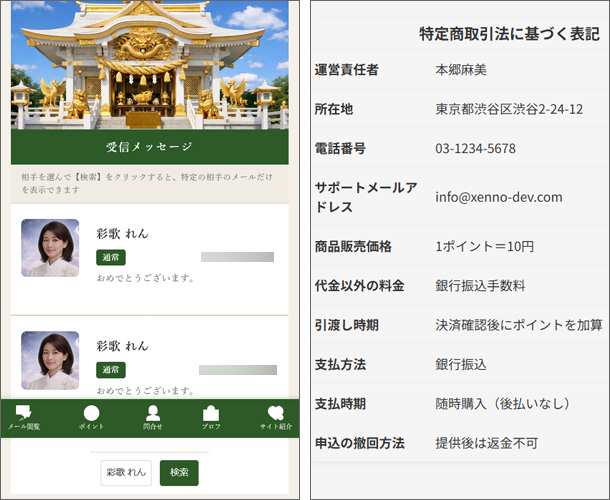Image resolution: width=610 pixels, height=500 pixels.
Task: Select the 受信メッセージ header bar
Action: (x=150, y=147)
